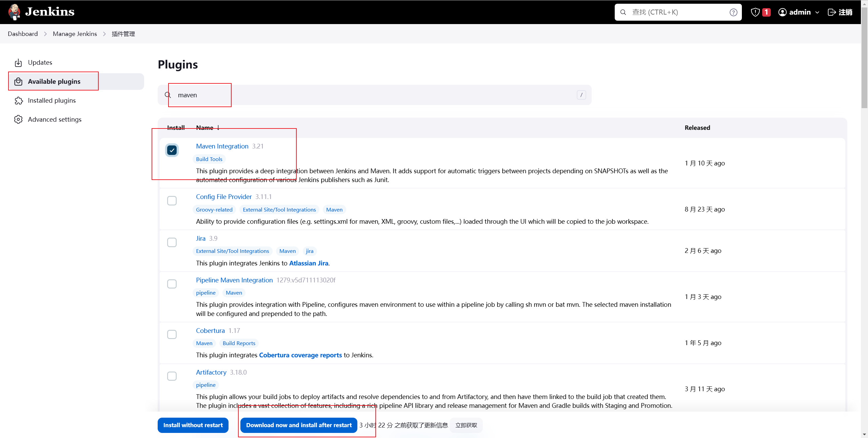Expand the Dashboard breadcrumb chevron
868x438 pixels.
(x=45, y=34)
